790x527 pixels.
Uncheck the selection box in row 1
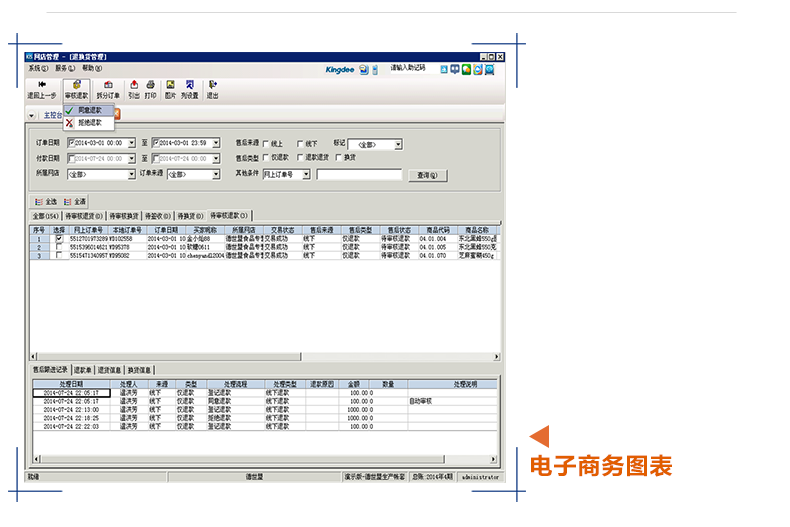tap(59, 239)
